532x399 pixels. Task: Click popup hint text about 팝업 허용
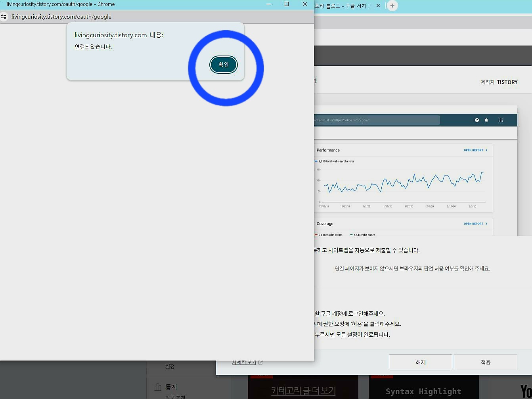412,269
